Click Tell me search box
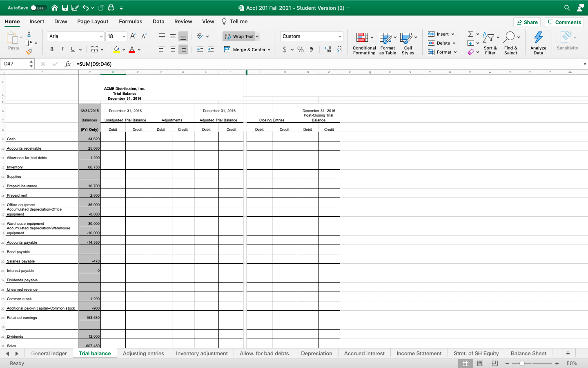Image resolution: width=588 pixels, height=368 pixels. tap(235, 22)
